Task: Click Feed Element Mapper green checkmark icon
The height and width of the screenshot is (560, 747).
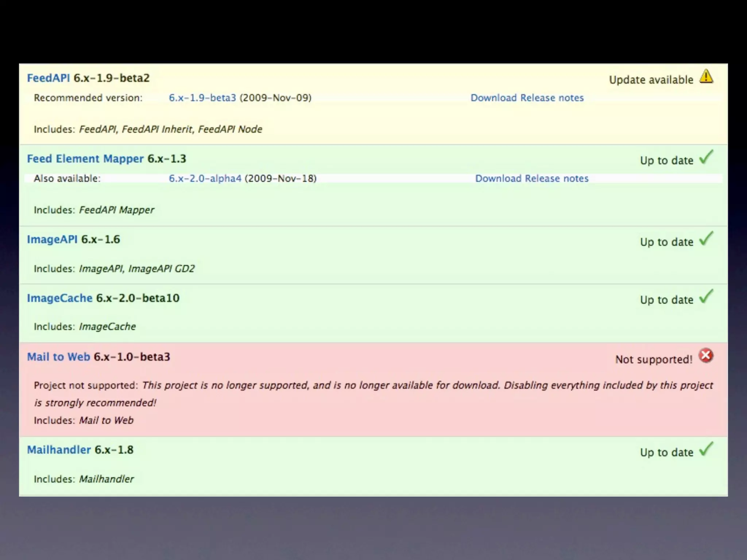Action: (x=706, y=157)
